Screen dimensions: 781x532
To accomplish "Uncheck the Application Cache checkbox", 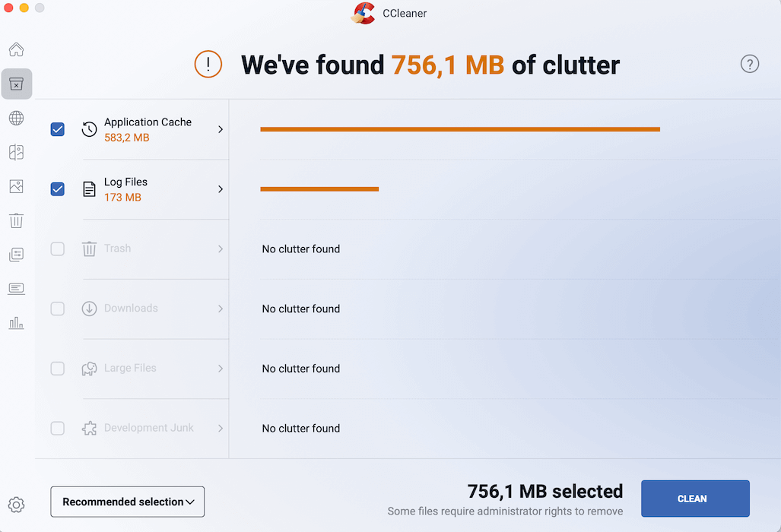I will pos(57,129).
